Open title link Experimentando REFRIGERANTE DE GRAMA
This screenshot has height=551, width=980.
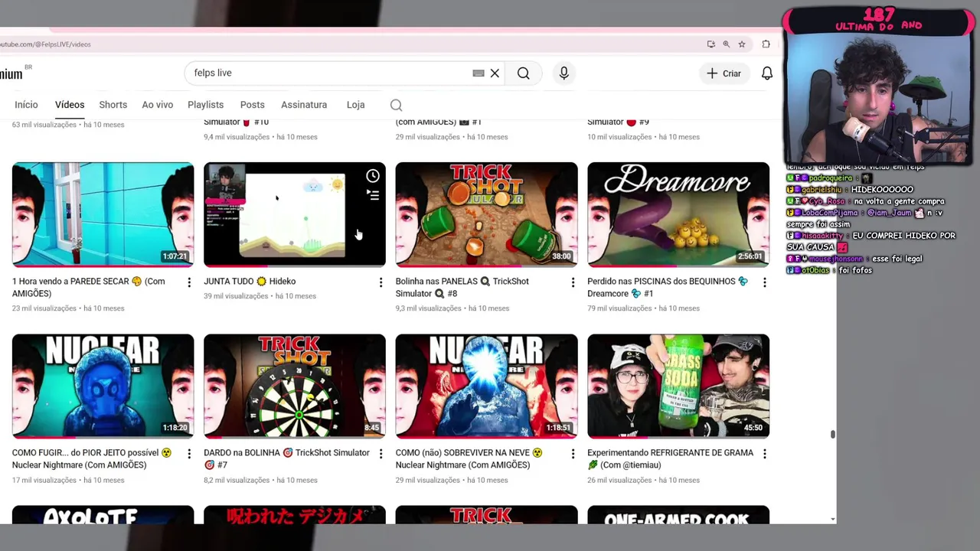(670, 458)
